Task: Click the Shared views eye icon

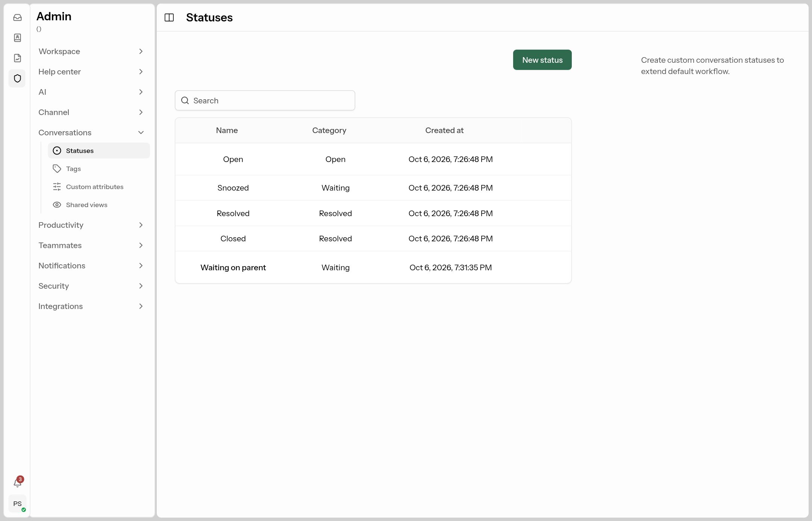Action: [x=57, y=205]
